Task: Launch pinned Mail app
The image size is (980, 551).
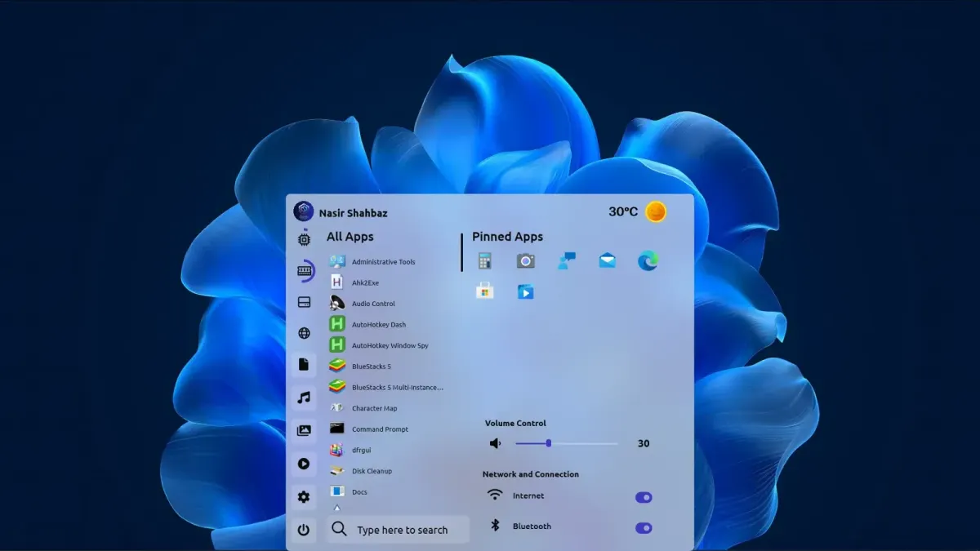Action: tap(607, 261)
